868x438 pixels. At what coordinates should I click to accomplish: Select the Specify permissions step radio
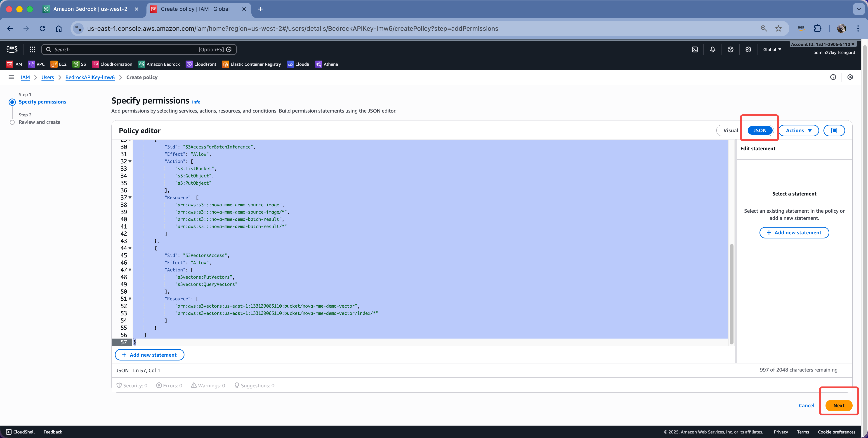pyautogui.click(x=12, y=102)
